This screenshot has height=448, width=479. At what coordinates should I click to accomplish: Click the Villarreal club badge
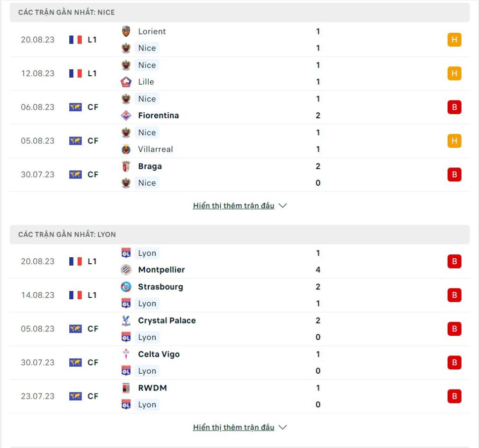tap(126, 149)
